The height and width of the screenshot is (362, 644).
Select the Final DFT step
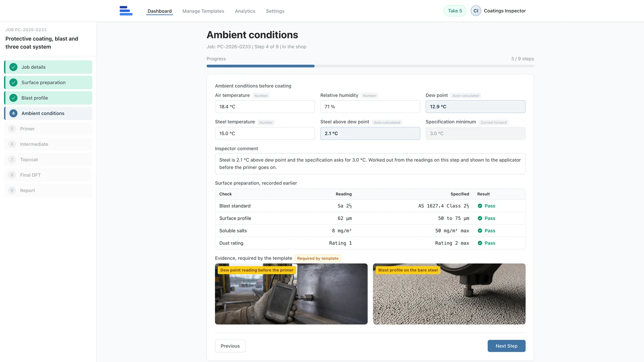tap(48, 175)
